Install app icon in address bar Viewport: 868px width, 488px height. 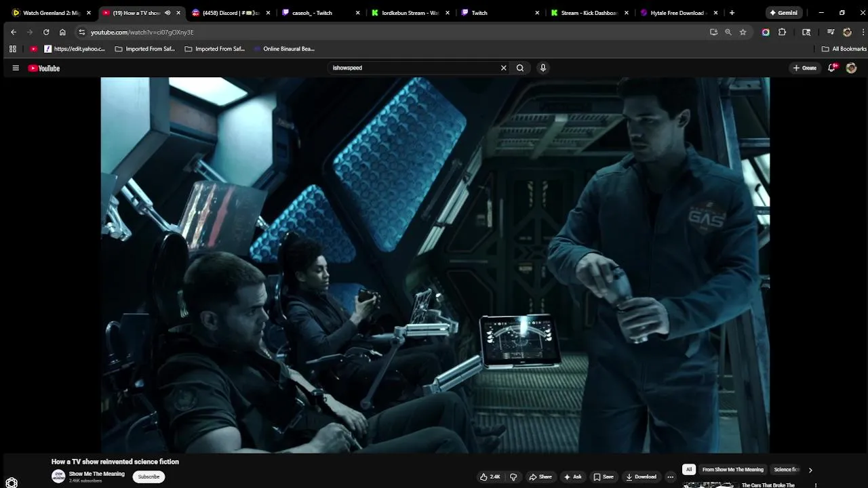[x=713, y=32]
